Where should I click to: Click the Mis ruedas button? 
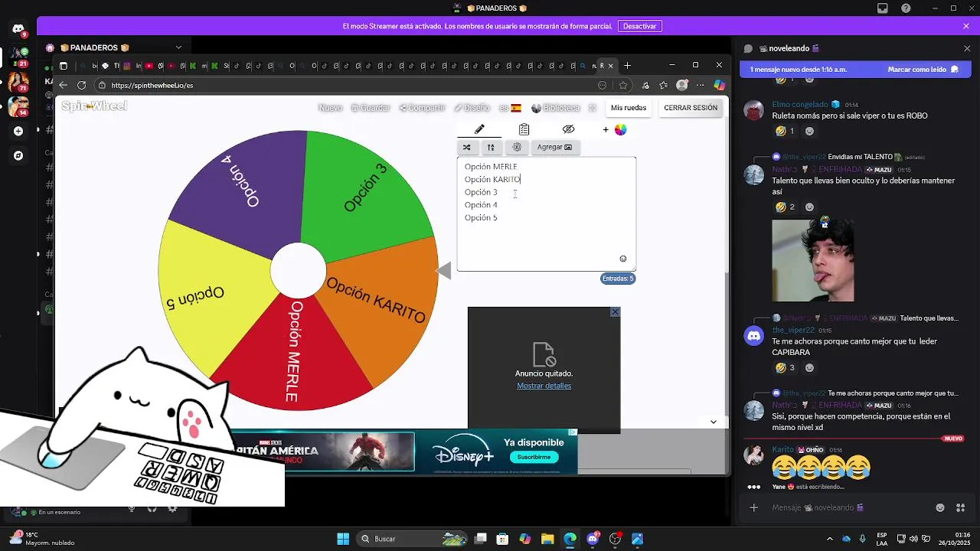[629, 108]
